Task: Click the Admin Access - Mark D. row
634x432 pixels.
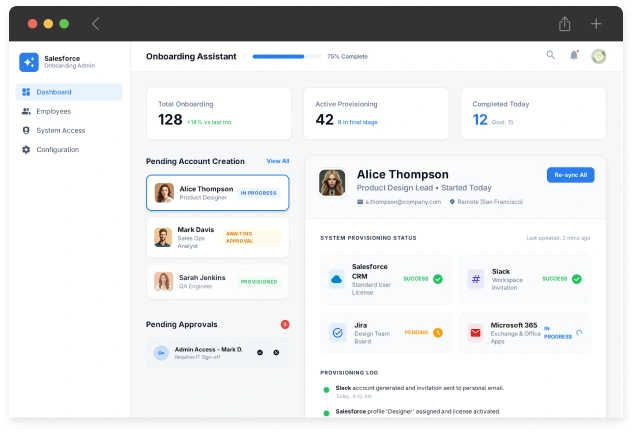Action: pos(218,353)
